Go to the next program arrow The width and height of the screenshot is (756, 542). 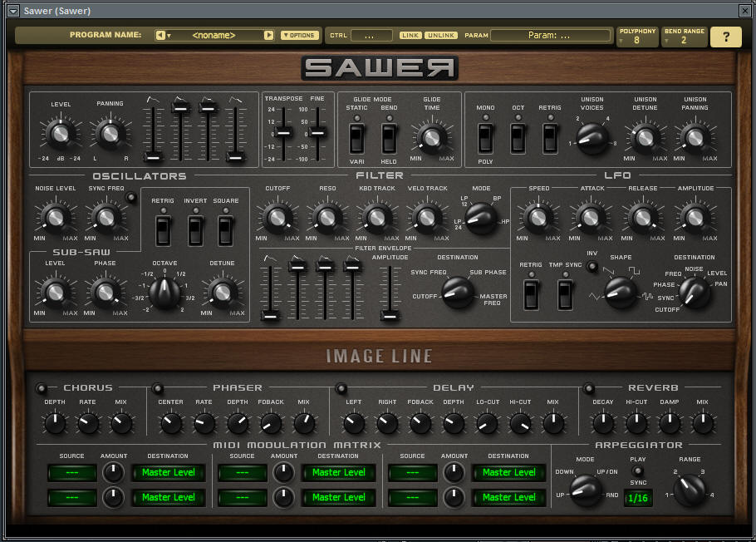[x=268, y=36]
